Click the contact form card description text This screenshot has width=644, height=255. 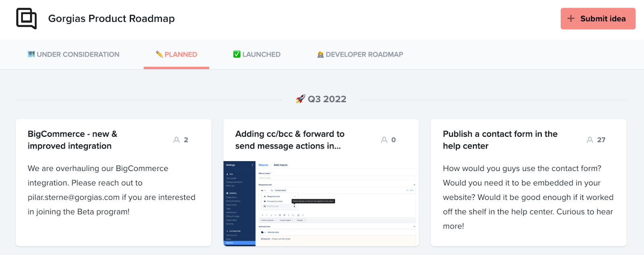(528, 197)
